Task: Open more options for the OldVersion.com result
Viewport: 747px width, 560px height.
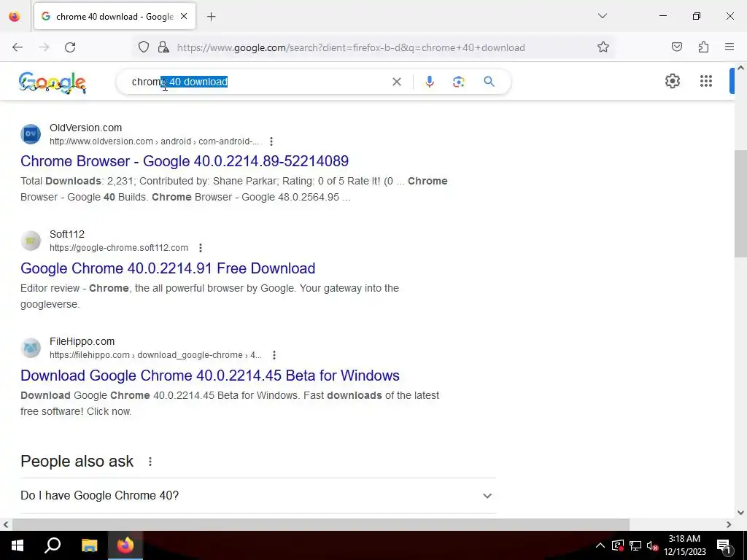Action: click(x=271, y=141)
